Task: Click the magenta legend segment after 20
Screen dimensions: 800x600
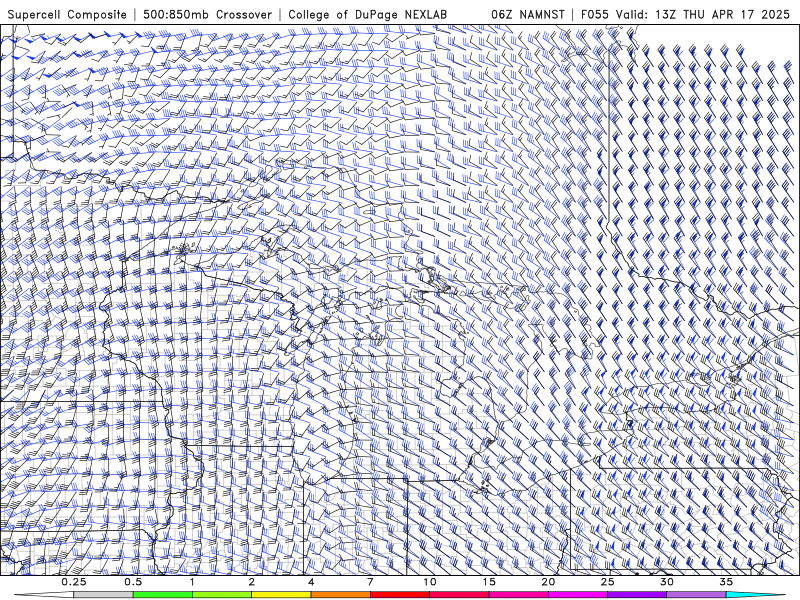Action: coord(578,595)
